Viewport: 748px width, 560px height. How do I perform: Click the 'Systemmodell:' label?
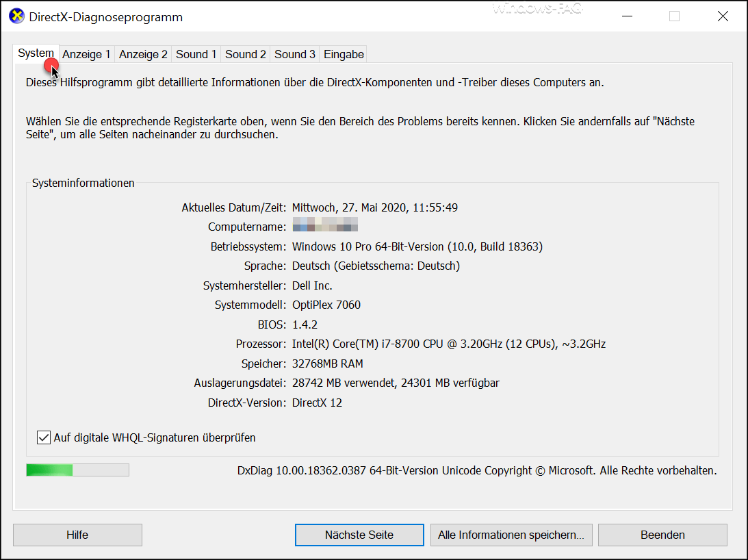click(250, 305)
